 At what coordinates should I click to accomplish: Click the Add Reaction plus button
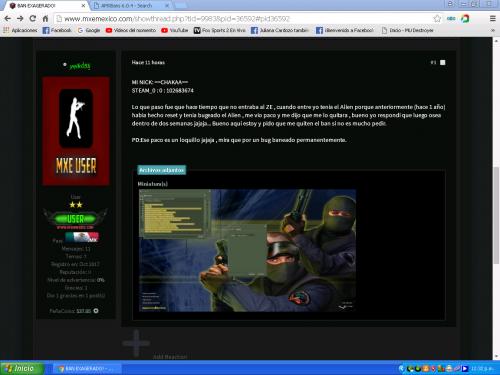click(x=136, y=343)
